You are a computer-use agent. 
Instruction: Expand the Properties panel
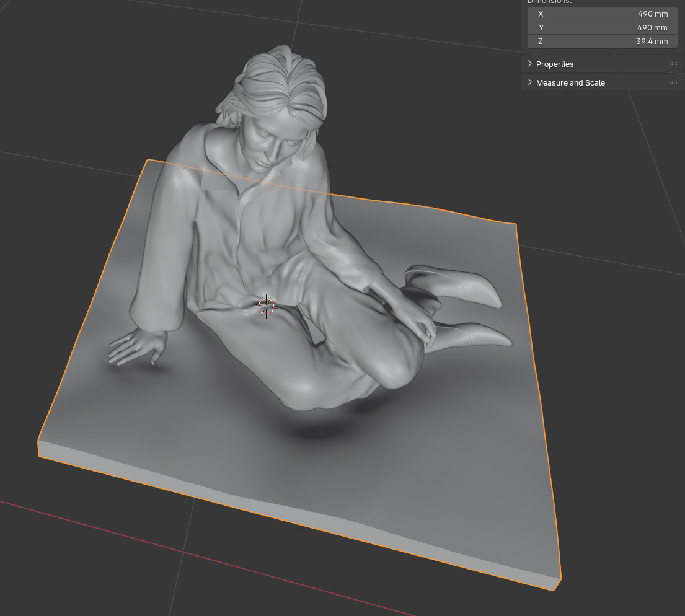pyautogui.click(x=555, y=64)
